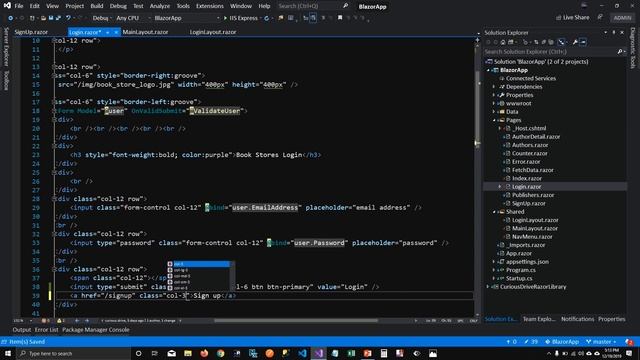
Task: Click the Undo toolbar icon
Action: (x=69, y=18)
